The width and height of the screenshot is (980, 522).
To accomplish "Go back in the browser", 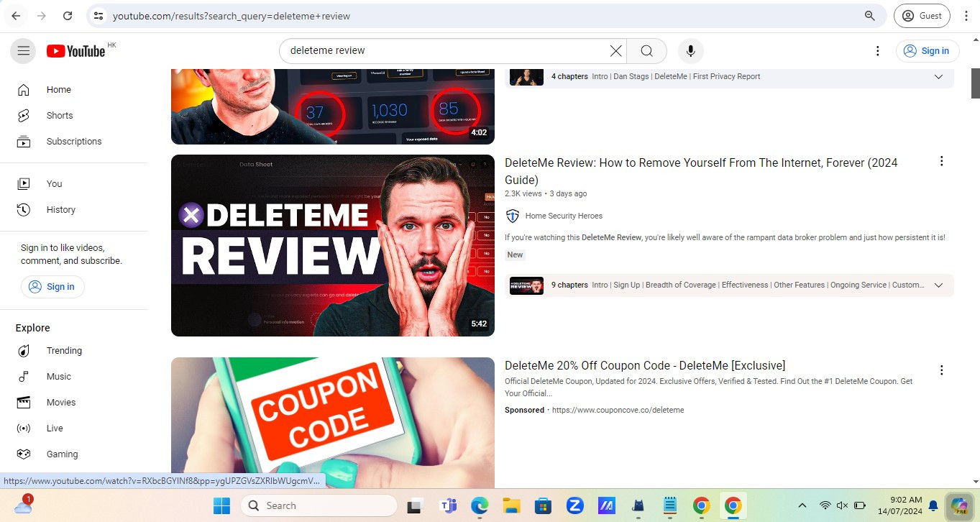I will click(16, 16).
